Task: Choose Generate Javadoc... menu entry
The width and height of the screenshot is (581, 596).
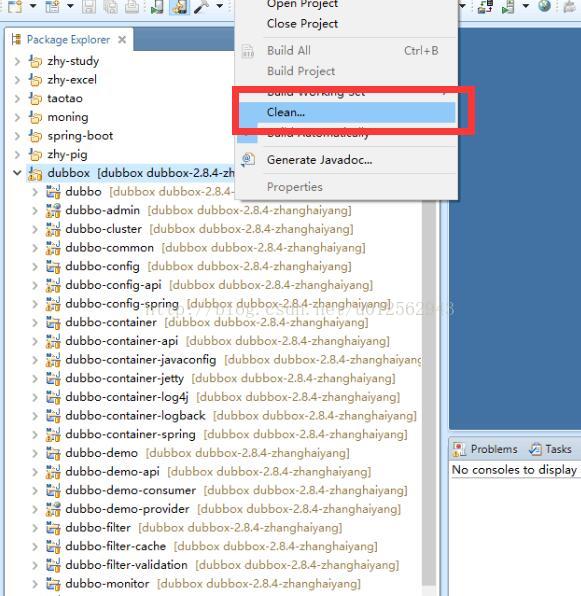Action: point(319,160)
